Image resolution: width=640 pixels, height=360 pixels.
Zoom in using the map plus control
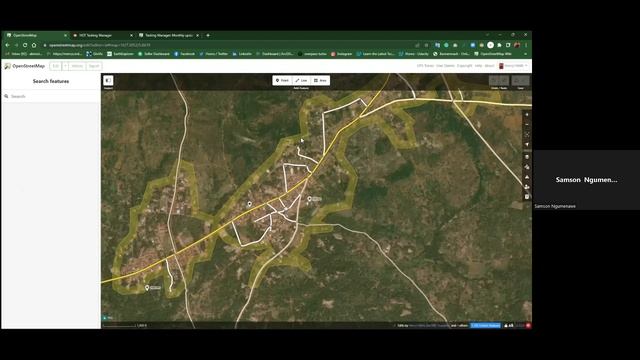tap(527, 115)
